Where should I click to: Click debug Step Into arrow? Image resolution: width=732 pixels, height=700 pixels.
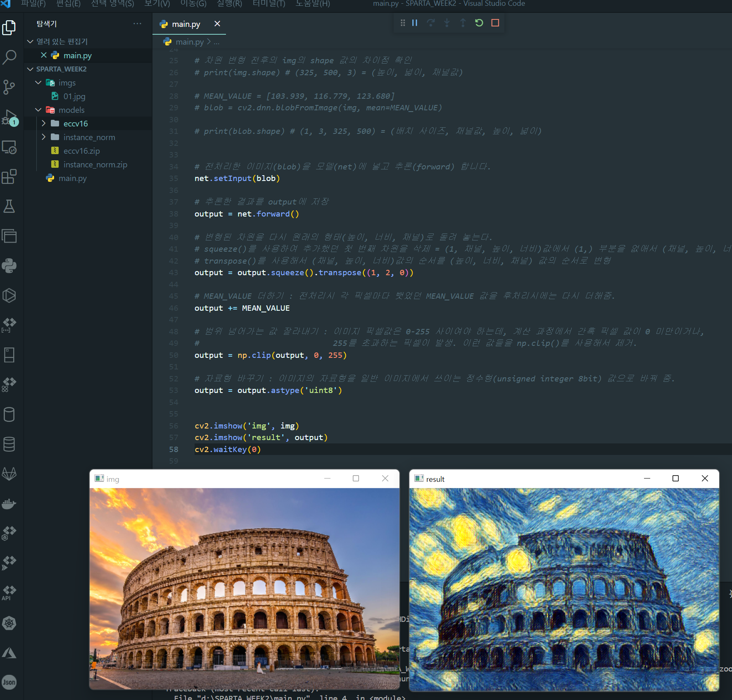coord(447,23)
